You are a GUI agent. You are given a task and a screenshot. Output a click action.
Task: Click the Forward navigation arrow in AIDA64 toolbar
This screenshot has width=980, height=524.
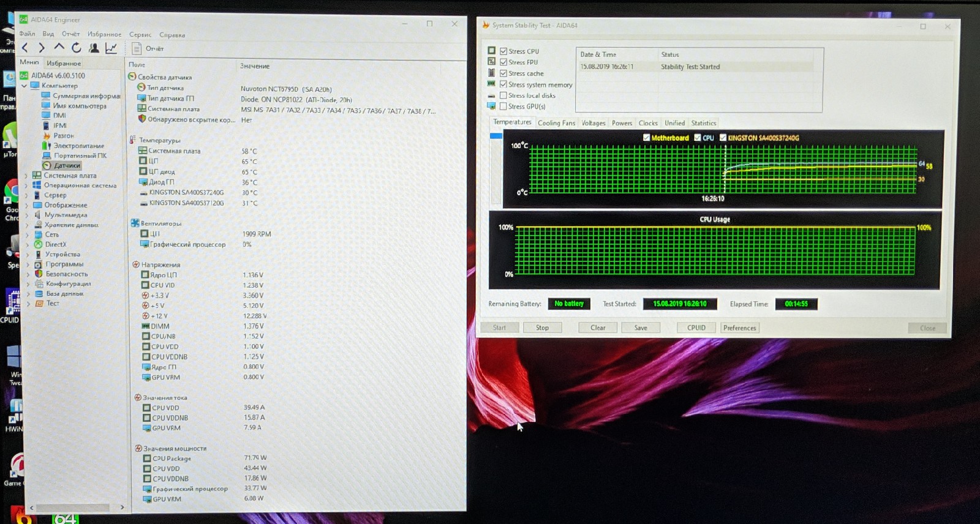[41, 48]
